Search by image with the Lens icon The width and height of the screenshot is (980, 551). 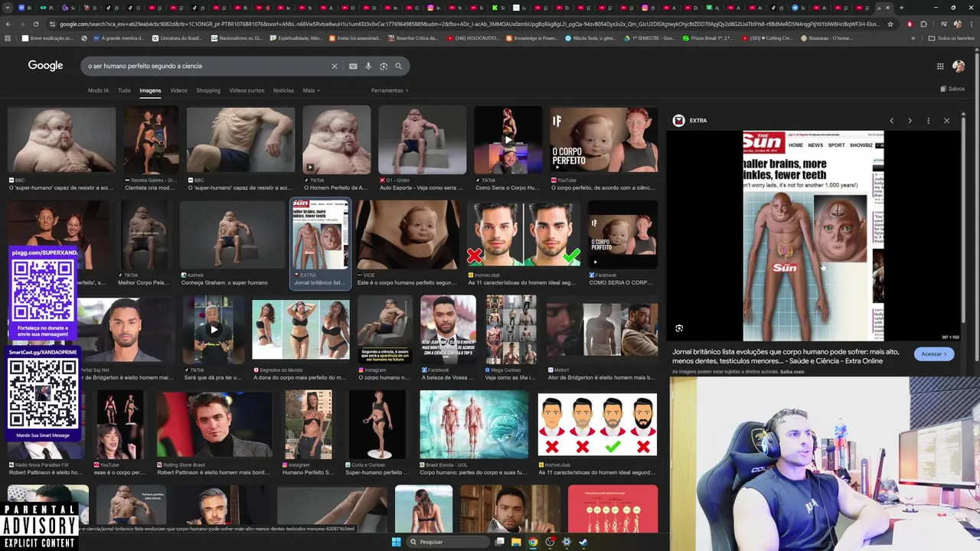point(384,66)
